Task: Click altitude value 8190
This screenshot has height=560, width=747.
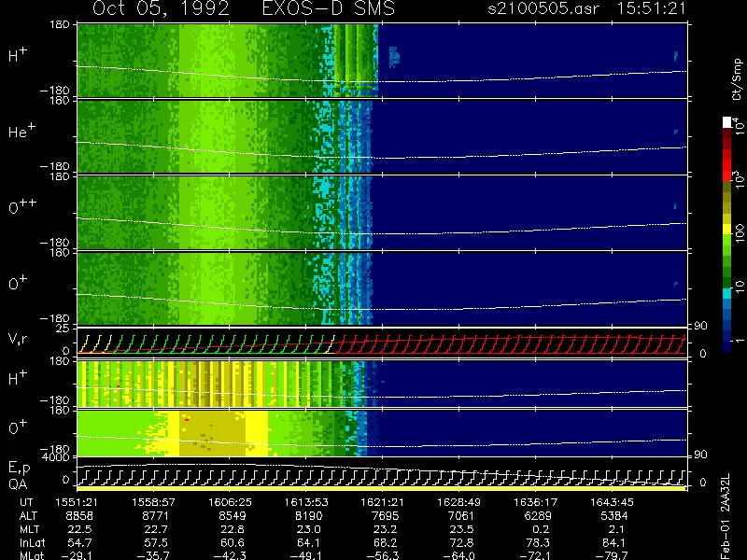Action: 309,516
